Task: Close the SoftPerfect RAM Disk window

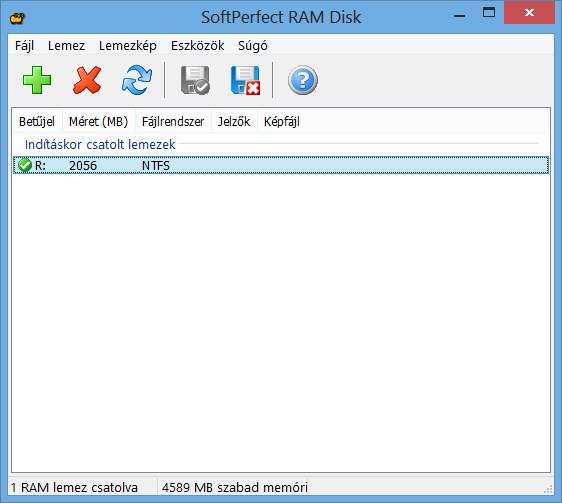Action: point(529,13)
